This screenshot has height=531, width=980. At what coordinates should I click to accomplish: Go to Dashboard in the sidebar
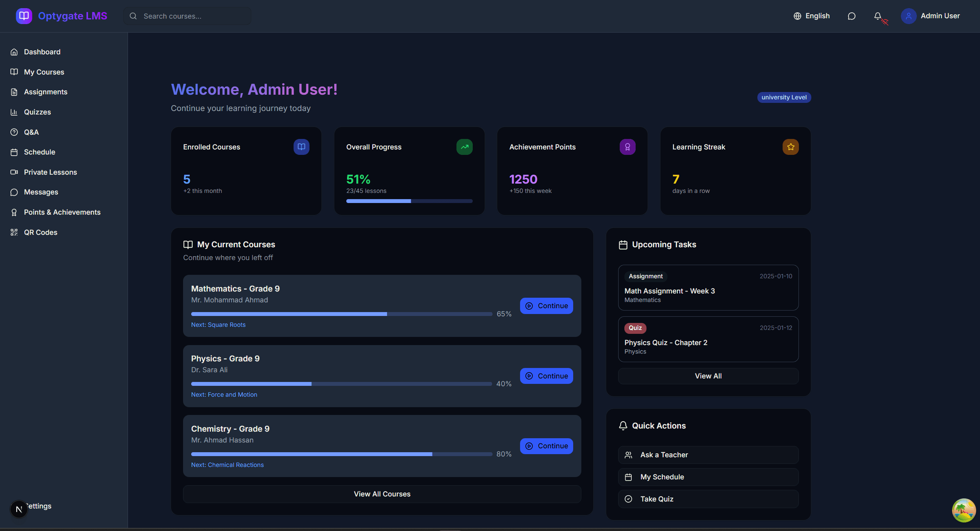64,52
